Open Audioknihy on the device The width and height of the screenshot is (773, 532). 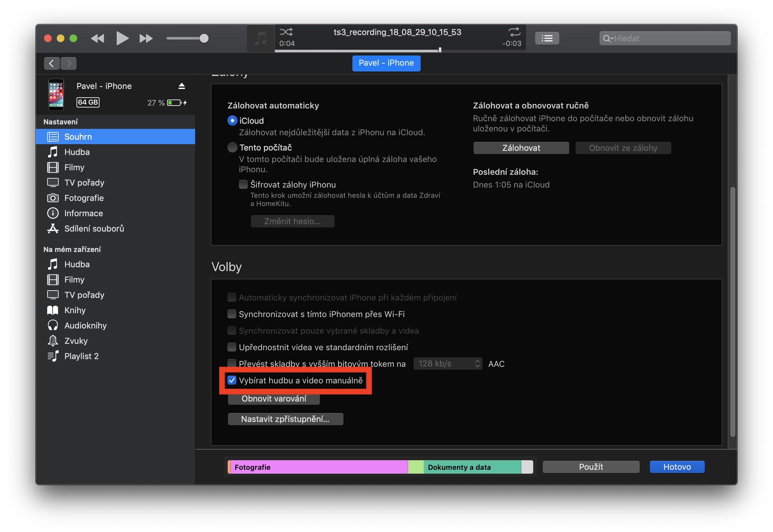point(115,326)
